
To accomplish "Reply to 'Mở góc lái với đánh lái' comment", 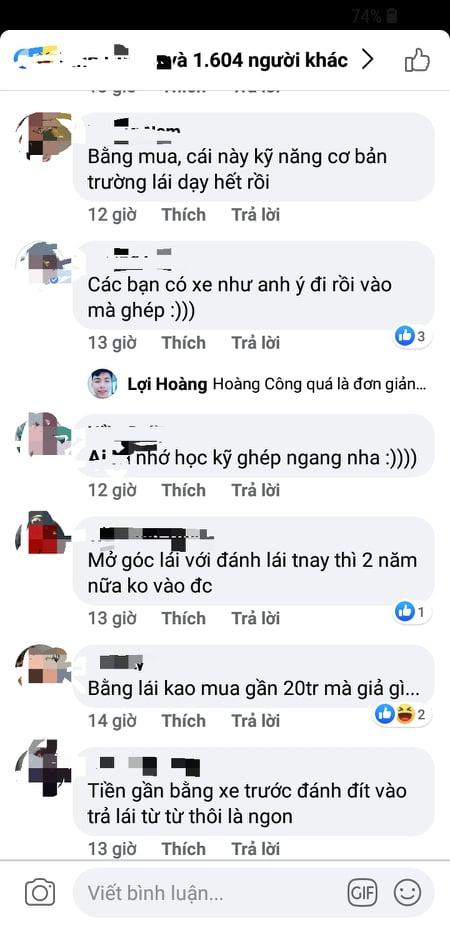I will [x=255, y=618].
